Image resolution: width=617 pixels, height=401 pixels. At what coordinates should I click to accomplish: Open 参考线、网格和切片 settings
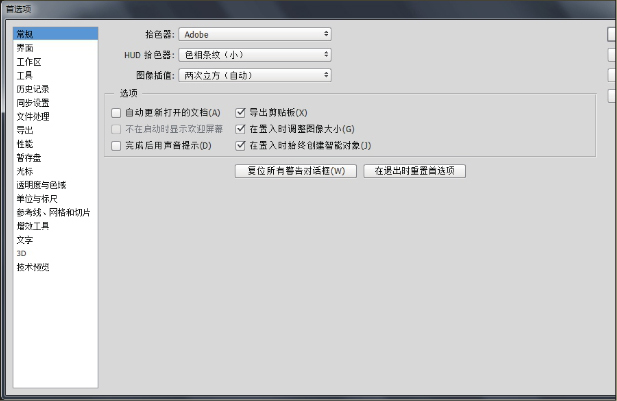[53, 212]
